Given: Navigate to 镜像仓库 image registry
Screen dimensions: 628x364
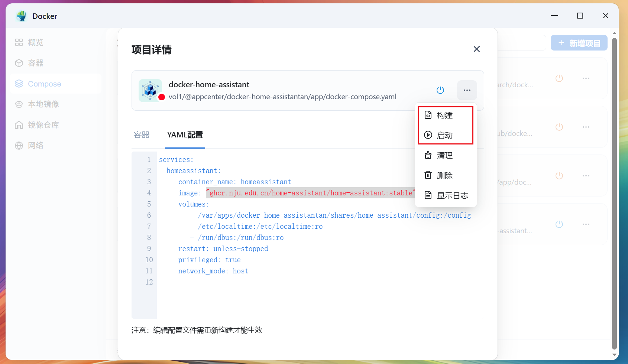Looking at the screenshot, I should click(x=43, y=125).
